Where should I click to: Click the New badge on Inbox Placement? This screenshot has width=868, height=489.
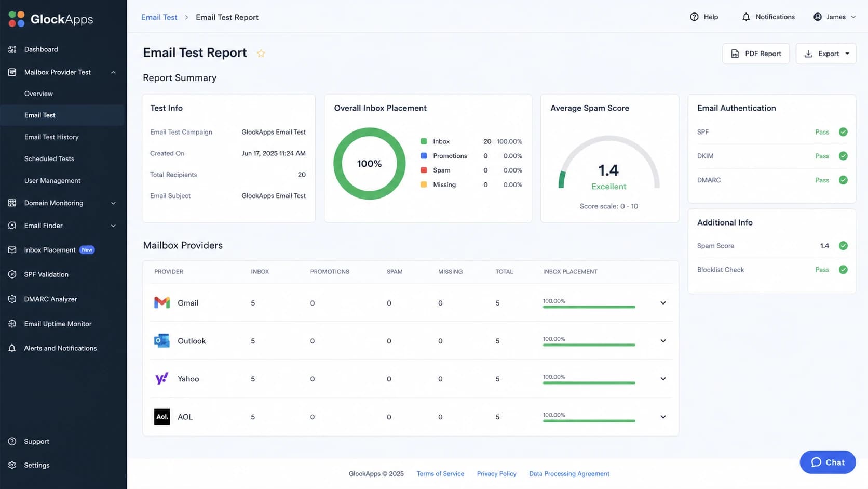tap(87, 250)
